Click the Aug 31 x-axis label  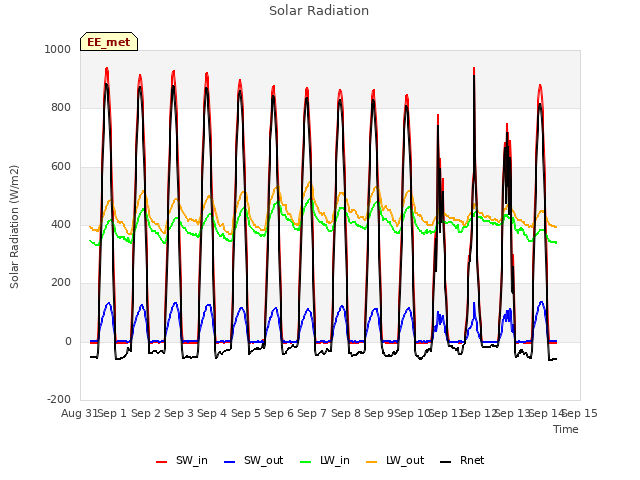pyautogui.click(x=79, y=413)
